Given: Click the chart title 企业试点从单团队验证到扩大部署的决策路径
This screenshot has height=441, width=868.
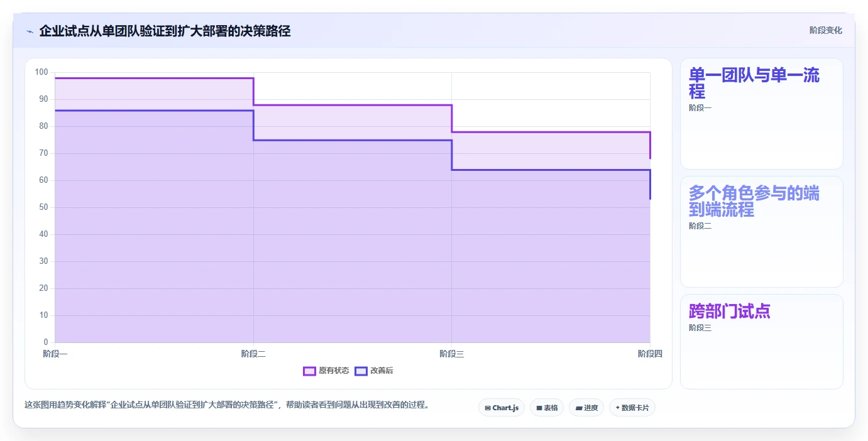Looking at the screenshot, I should coord(165,31).
